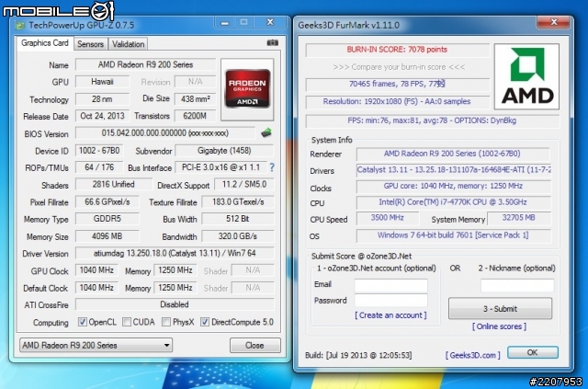Click the DirectX Support 11.2 / SM5.0
Image resolution: width=588 pixels, height=389 pixels.
point(244,184)
